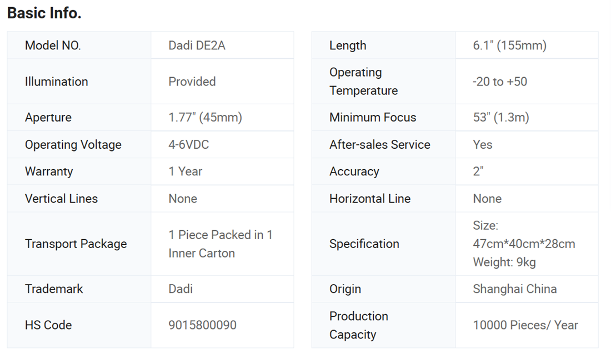Click the Transport Package label
The width and height of the screenshot is (611, 364).
(x=76, y=244)
